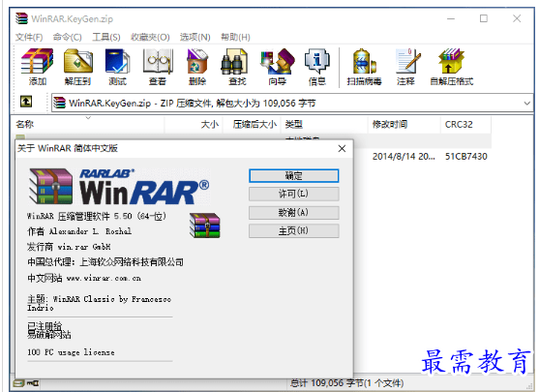
Task: Show archive Info (信息) icon
Action: [x=317, y=67]
